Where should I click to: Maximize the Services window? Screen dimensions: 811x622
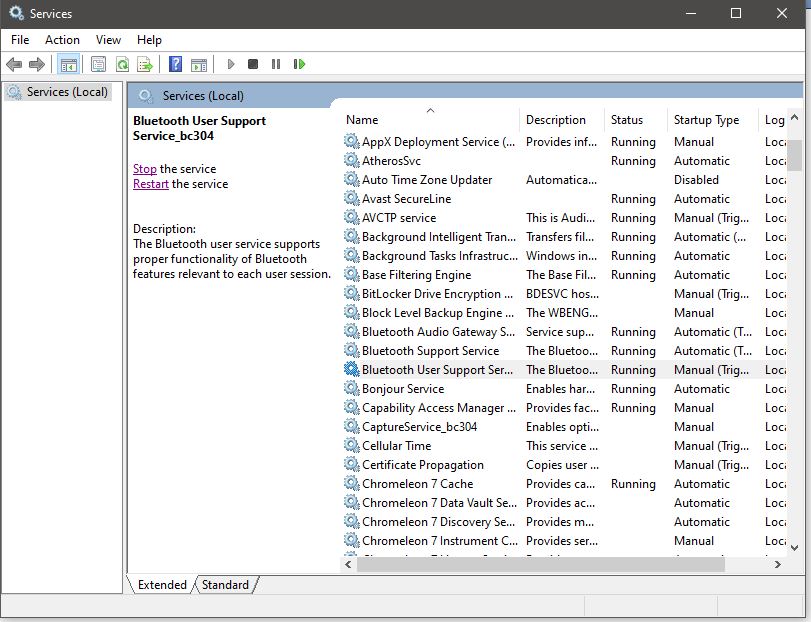pos(736,13)
